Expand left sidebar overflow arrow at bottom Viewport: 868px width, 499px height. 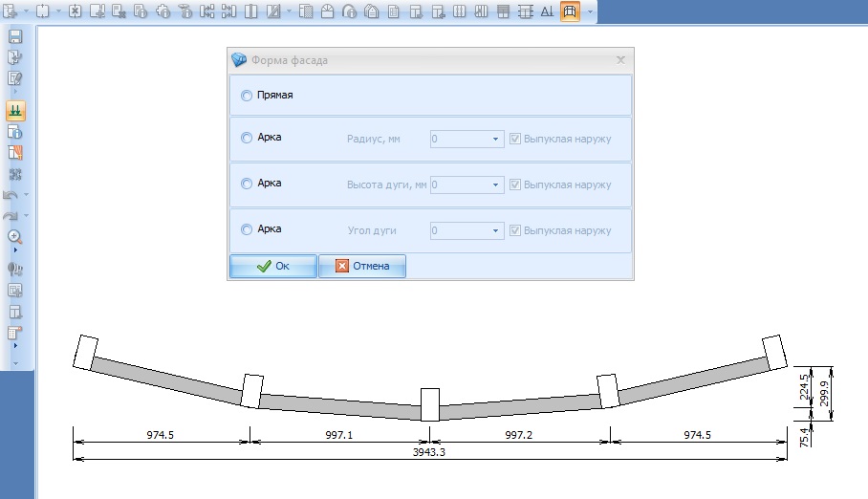15,363
